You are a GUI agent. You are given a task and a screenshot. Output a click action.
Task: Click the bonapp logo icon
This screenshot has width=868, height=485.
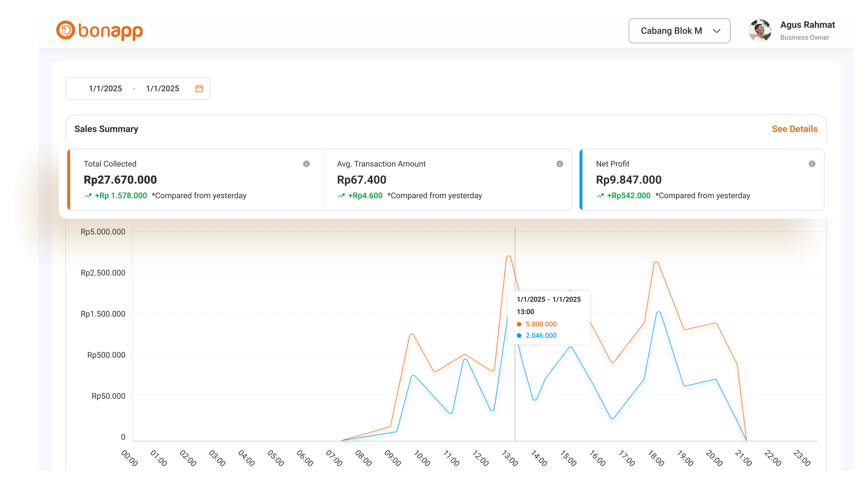pyautogui.click(x=65, y=30)
